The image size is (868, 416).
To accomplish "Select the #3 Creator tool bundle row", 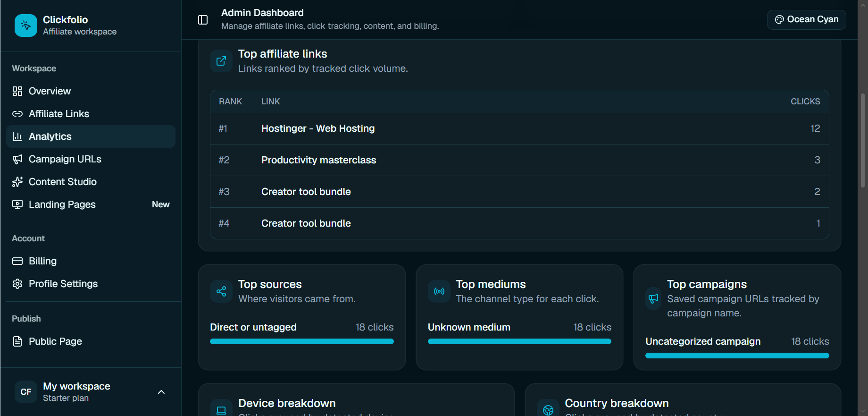I will 519,192.
